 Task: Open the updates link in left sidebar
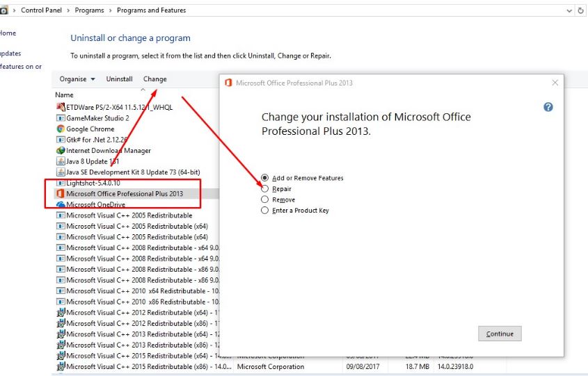tap(10, 54)
